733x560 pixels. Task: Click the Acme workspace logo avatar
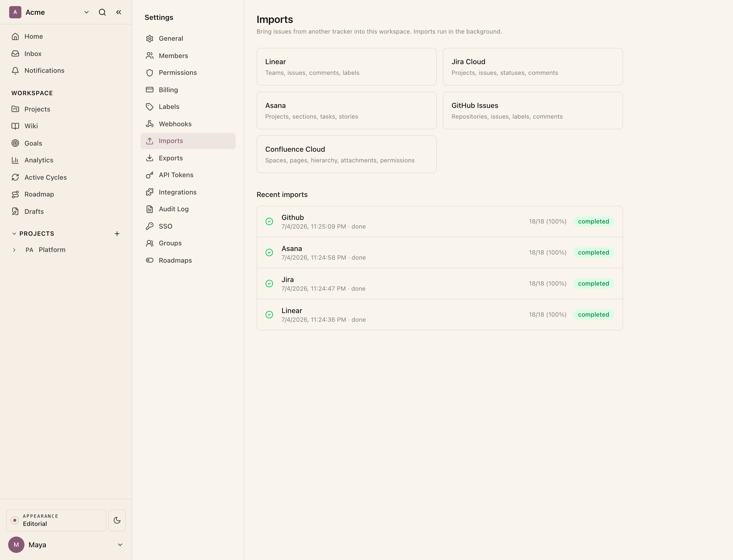[x=15, y=12]
